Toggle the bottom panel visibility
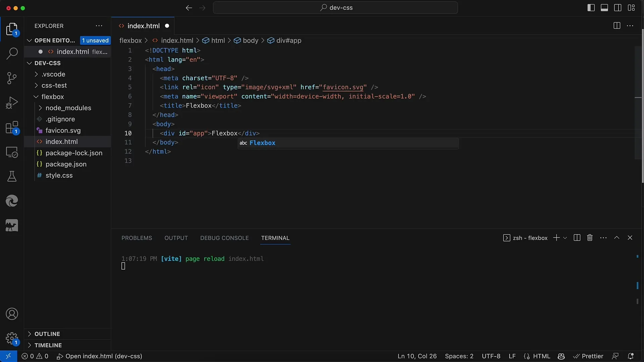The height and width of the screenshot is (362, 644). click(x=604, y=8)
